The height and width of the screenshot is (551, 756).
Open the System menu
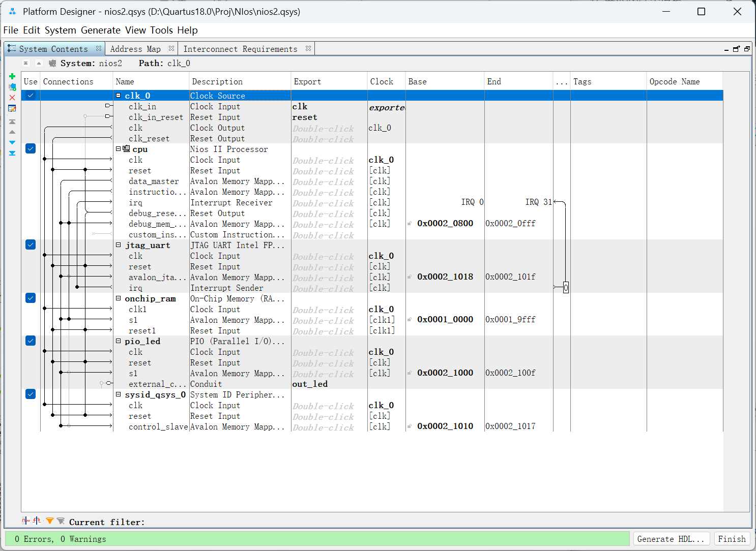coord(60,30)
